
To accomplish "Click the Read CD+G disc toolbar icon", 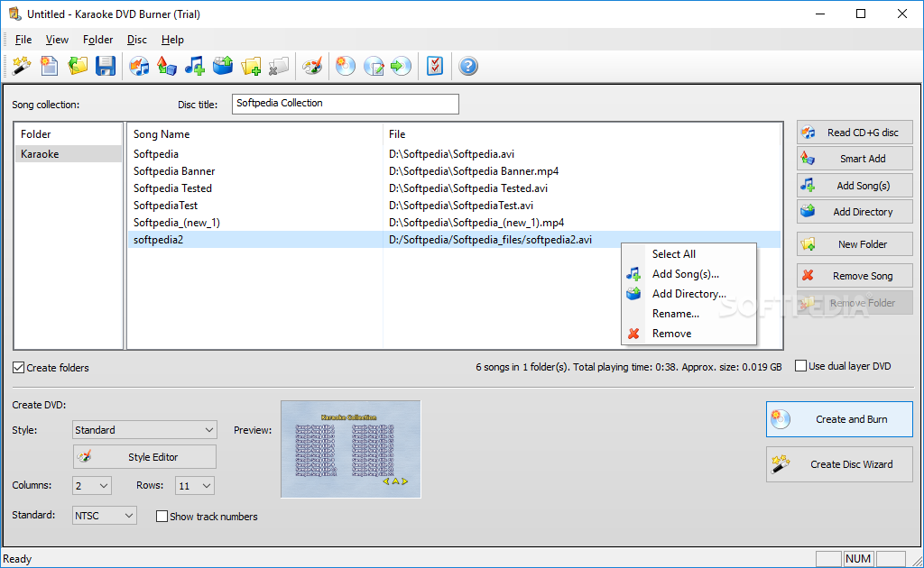I will coord(139,66).
